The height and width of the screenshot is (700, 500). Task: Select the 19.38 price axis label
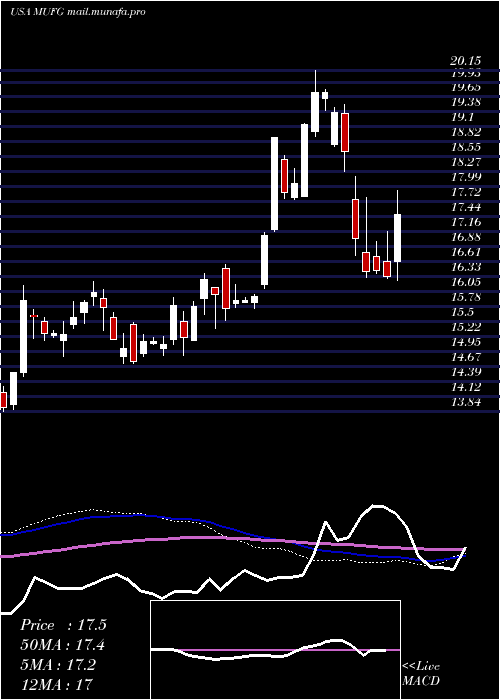coord(466,102)
